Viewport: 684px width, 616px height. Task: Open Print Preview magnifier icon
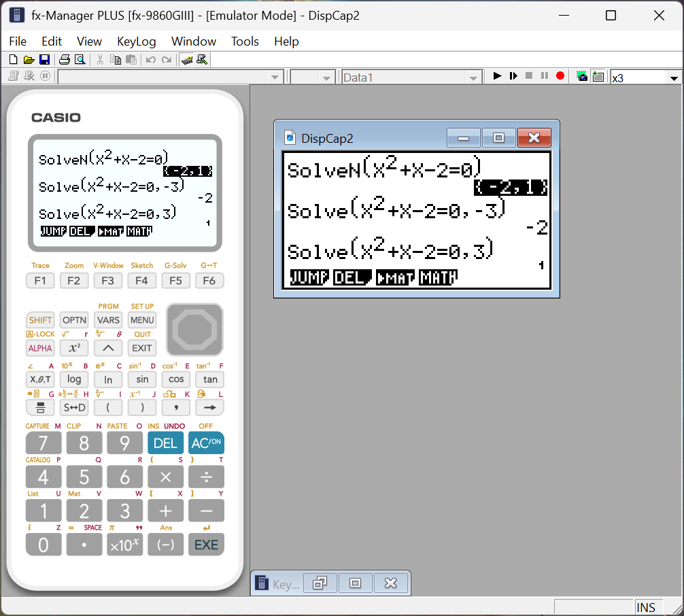[x=80, y=60]
